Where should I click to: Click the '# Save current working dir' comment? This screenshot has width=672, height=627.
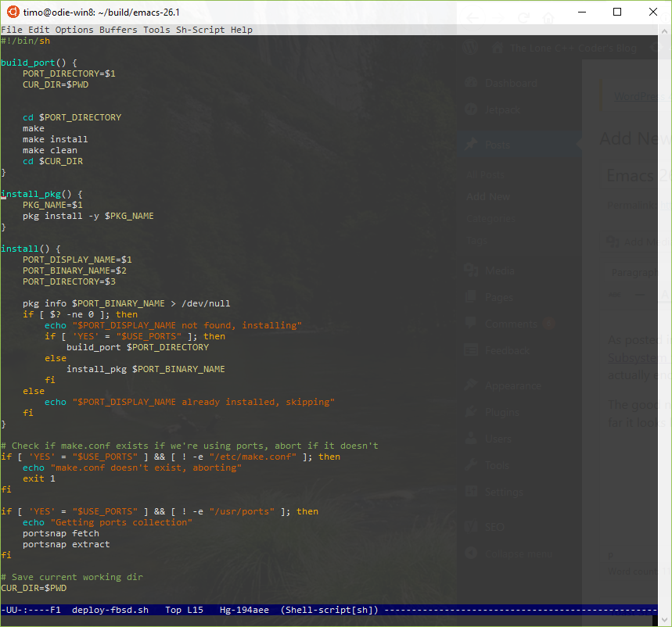click(x=72, y=577)
